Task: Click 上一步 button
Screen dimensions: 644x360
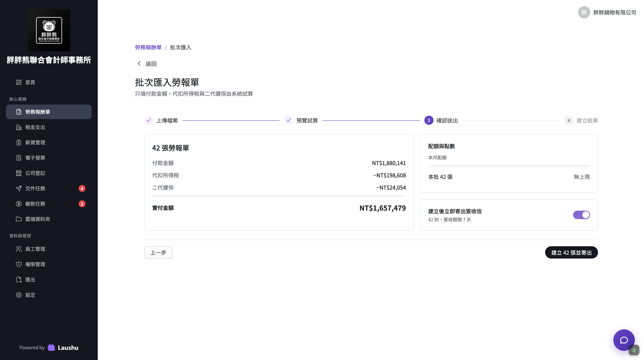Action: click(158, 253)
